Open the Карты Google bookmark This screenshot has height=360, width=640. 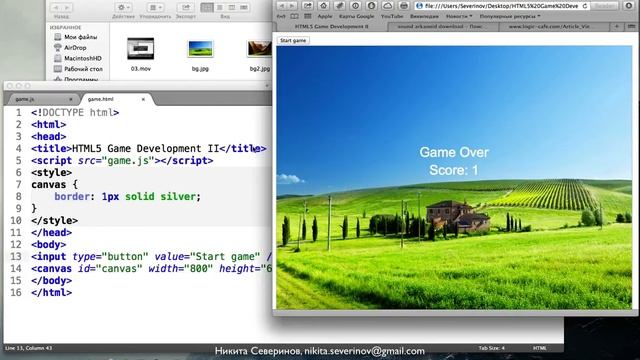pyautogui.click(x=356, y=16)
